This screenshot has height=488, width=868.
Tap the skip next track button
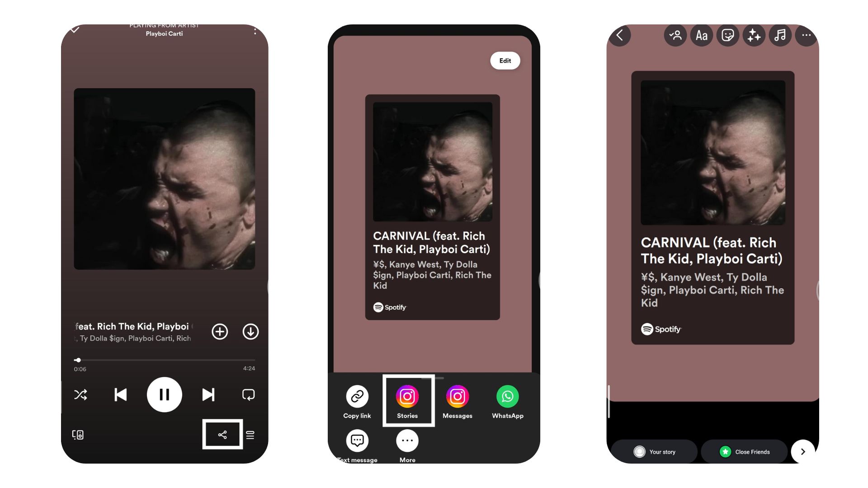pos(208,394)
